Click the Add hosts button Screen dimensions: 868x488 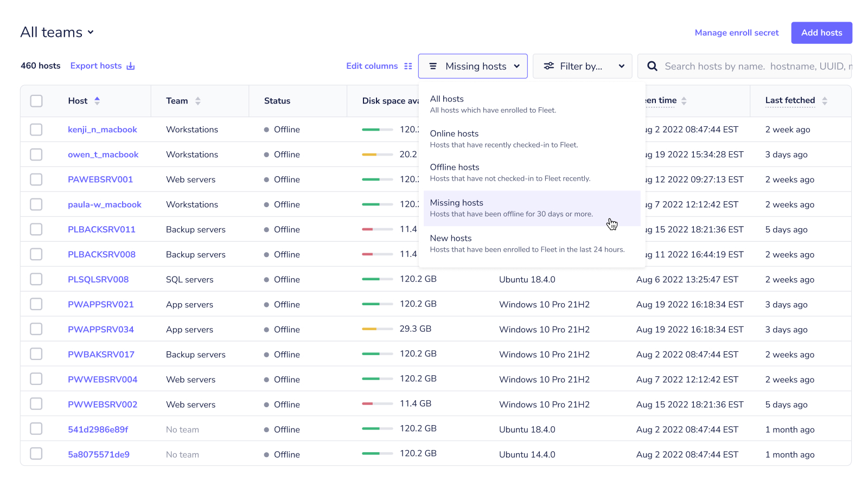click(x=821, y=33)
